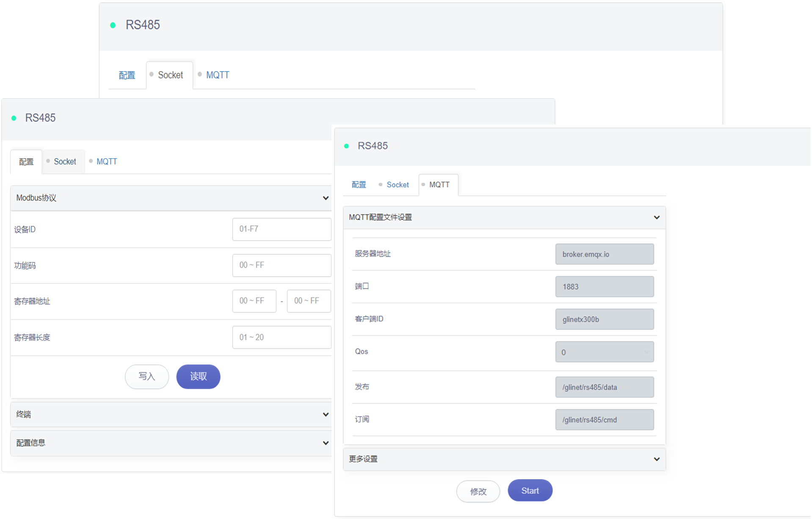Select 配置 tab in top RS485 window
The image size is (812, 519).
point(127,75)
